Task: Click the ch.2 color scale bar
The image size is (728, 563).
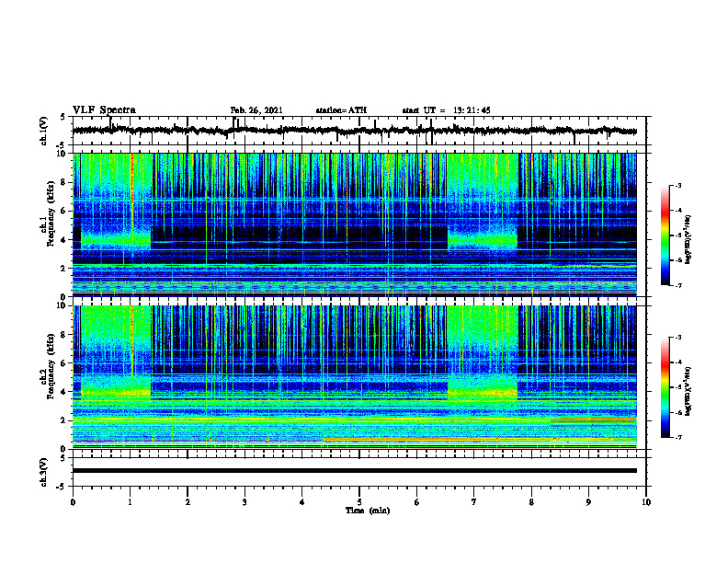Action: point(665,387)
